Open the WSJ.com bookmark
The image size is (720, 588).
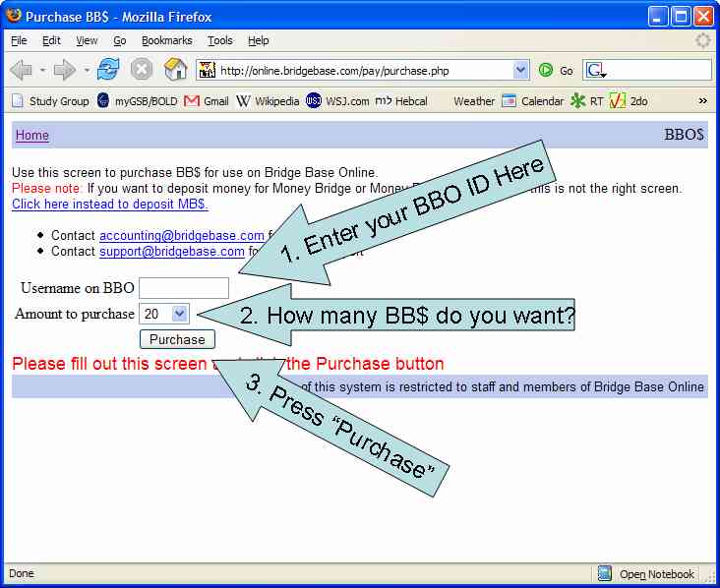[337, 101]
